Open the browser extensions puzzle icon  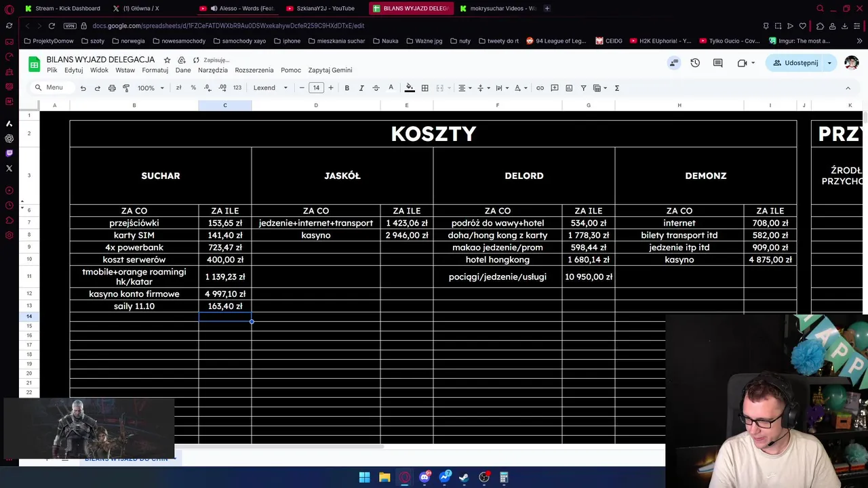820,26
